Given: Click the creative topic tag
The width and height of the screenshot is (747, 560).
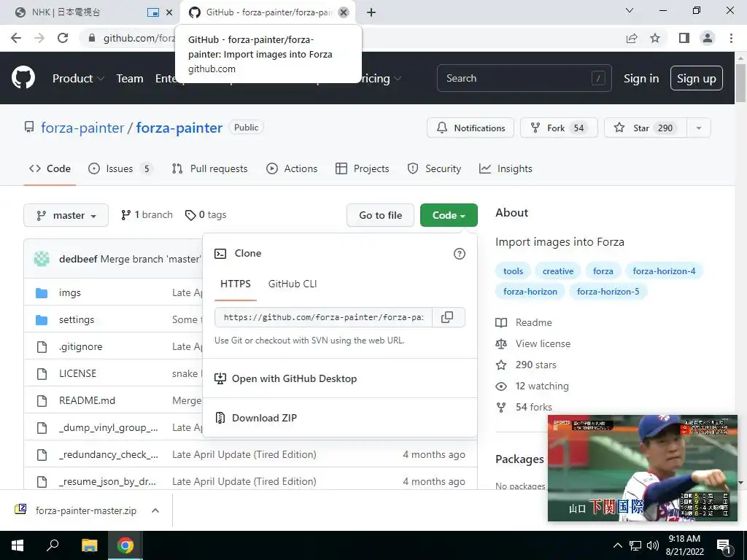Looking at the screenshot, I should pos(558,271).
